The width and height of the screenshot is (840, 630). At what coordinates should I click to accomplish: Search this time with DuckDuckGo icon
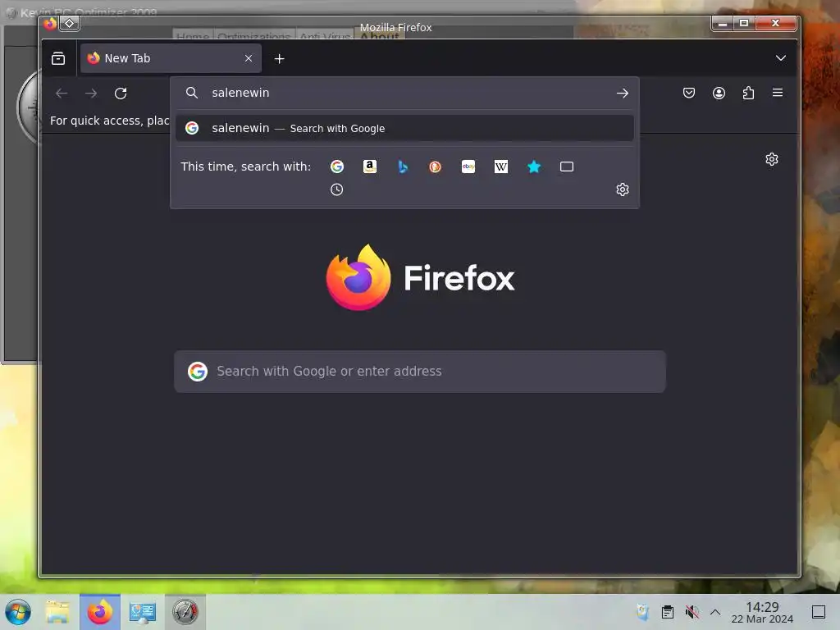[435, 167]
